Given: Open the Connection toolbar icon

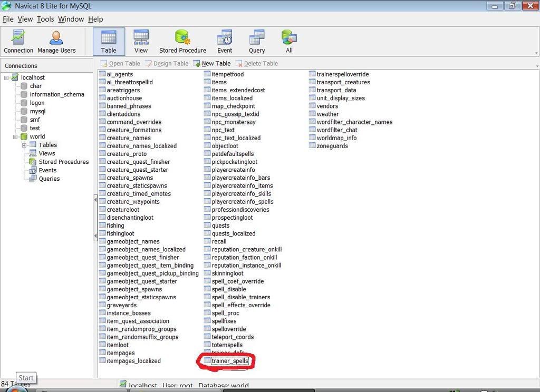Looking at the screenshot, I should [x=18, y=42].
